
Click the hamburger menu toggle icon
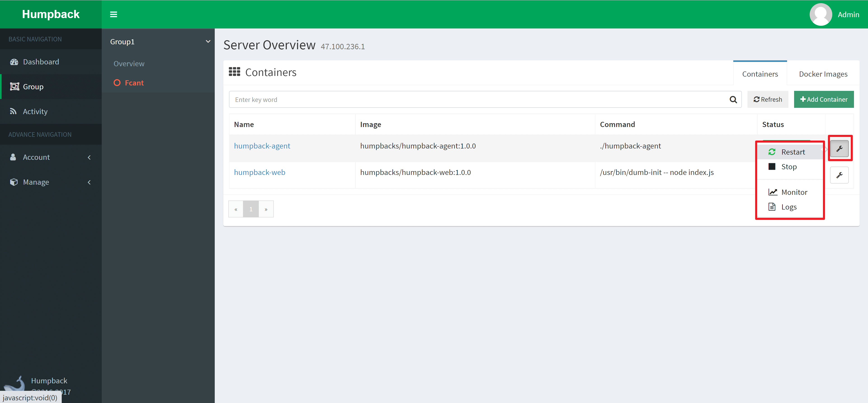click(x=113, y=14)
